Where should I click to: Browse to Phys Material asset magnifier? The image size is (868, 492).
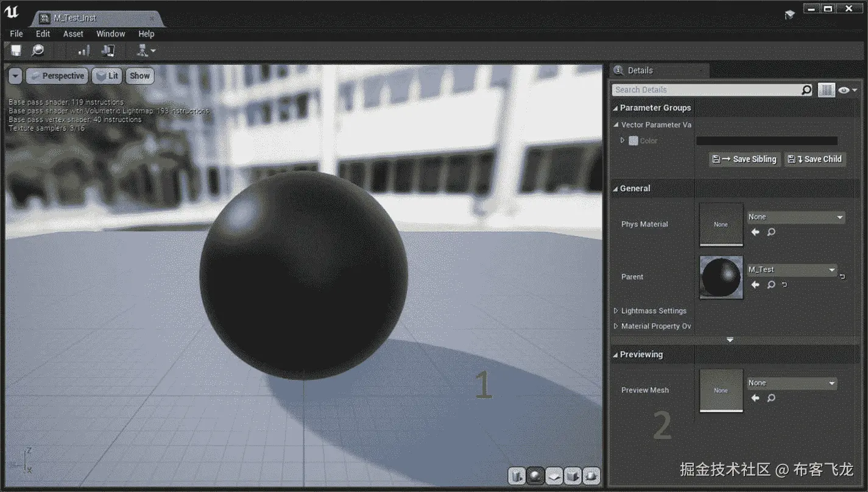pos(771,232)
